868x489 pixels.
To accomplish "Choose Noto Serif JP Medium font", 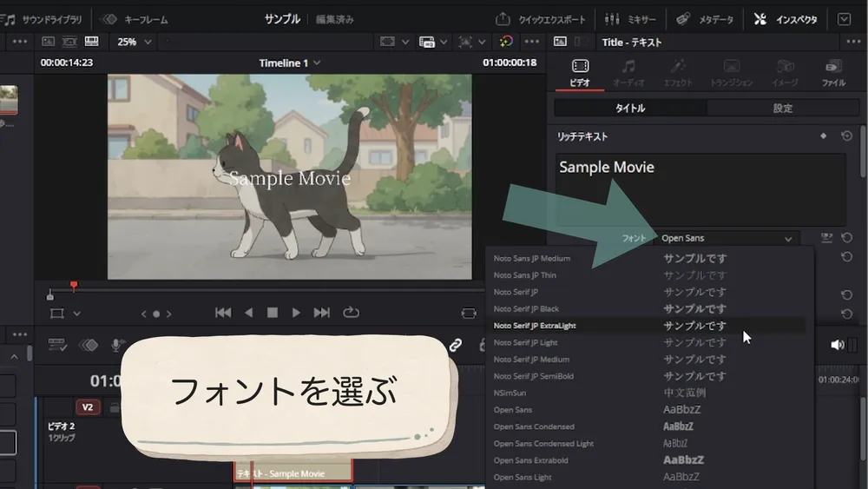I will [645, 360].
